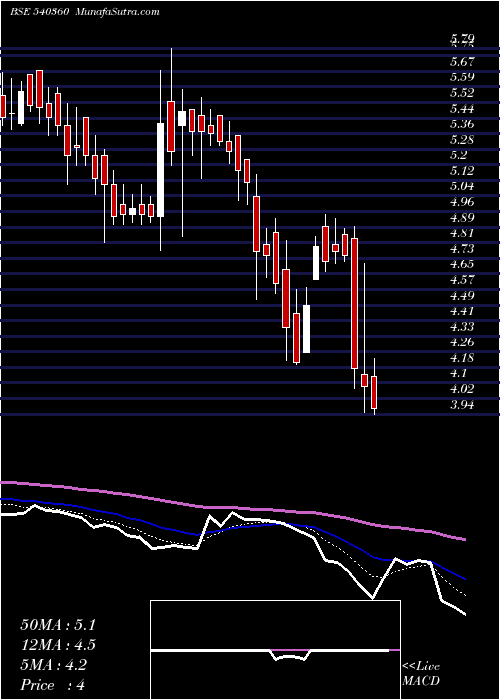Click the last red candlestick at chart's right end

374,392
